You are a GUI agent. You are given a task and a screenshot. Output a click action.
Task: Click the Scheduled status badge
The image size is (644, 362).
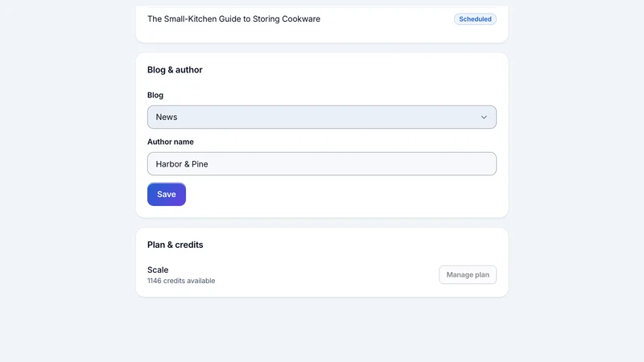[x=475, y=19]
